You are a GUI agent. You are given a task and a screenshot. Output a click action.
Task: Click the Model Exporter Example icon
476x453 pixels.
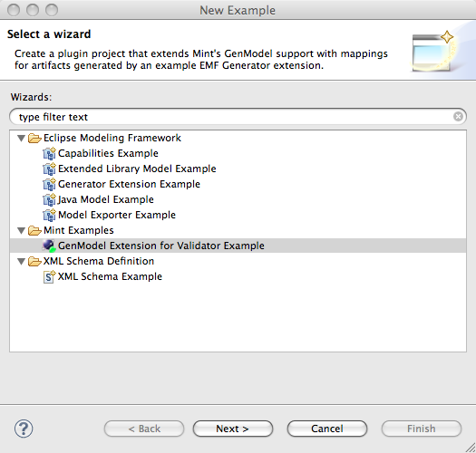[49, 215]
